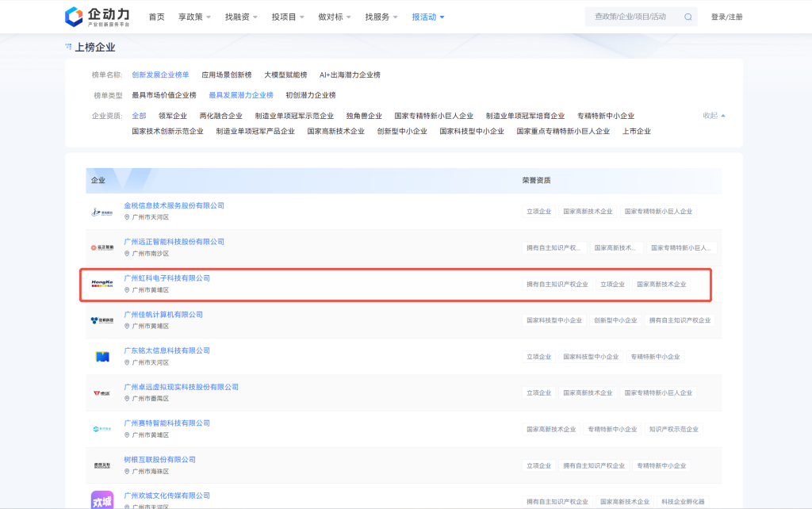Viewport: 812px width, 509px height.
Task: Click the policy/enterprise search input field
Action: tap(632, 17)
